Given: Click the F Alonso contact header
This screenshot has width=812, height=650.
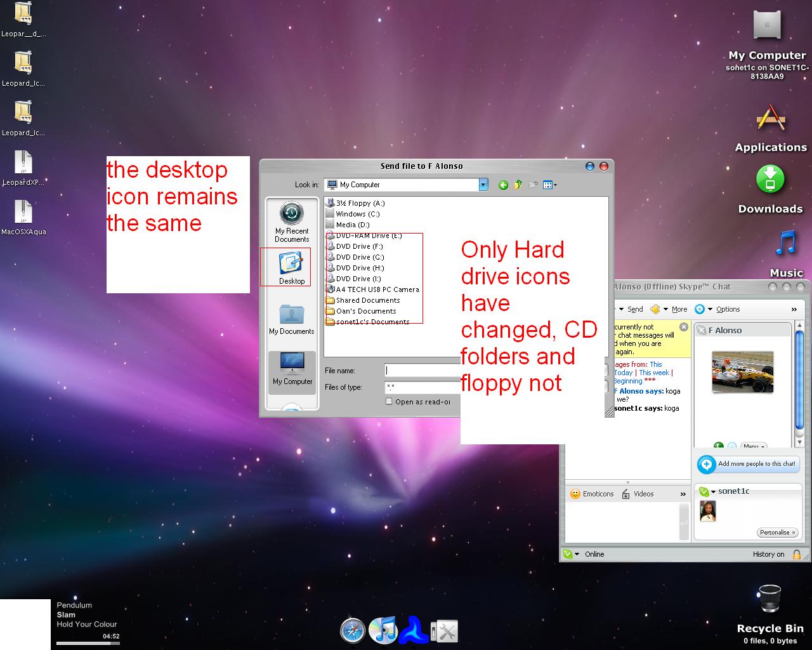Looking at the screenshot, I should pos(743,330).
